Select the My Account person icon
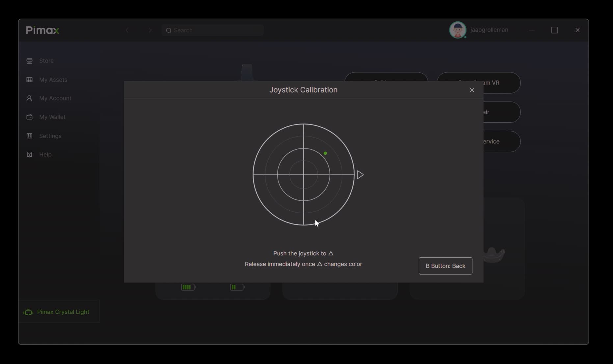 29,98
